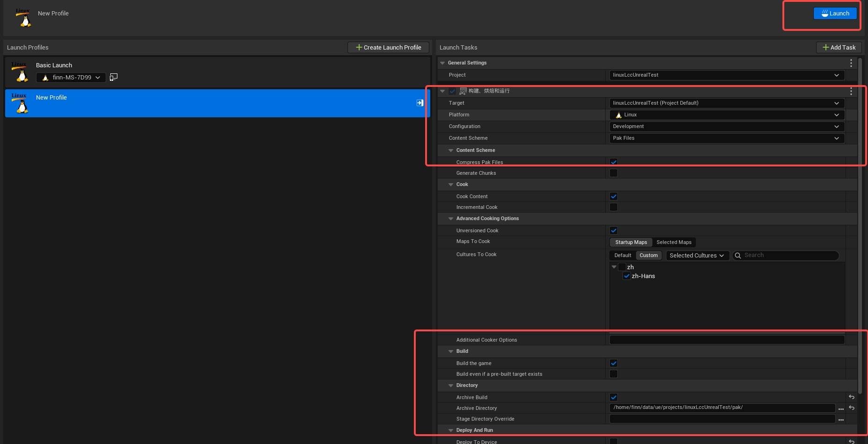Browse for Archive Directory ellipsis button
This screenshot has width=868, height=444.
841,408
